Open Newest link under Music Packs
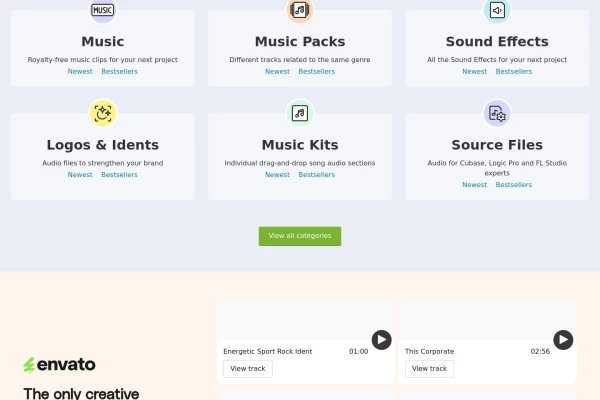 click(x=277, y=72)
